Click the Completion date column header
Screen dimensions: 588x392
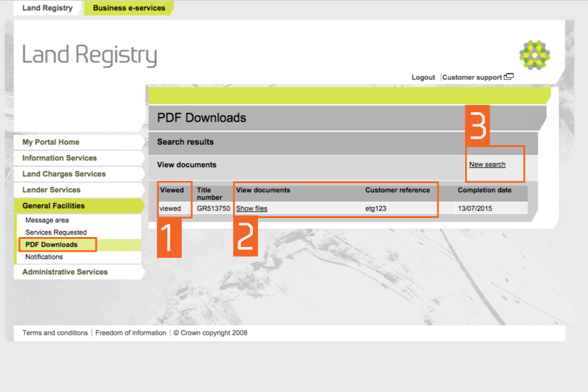pyautogui.click(x=484, y=190)
